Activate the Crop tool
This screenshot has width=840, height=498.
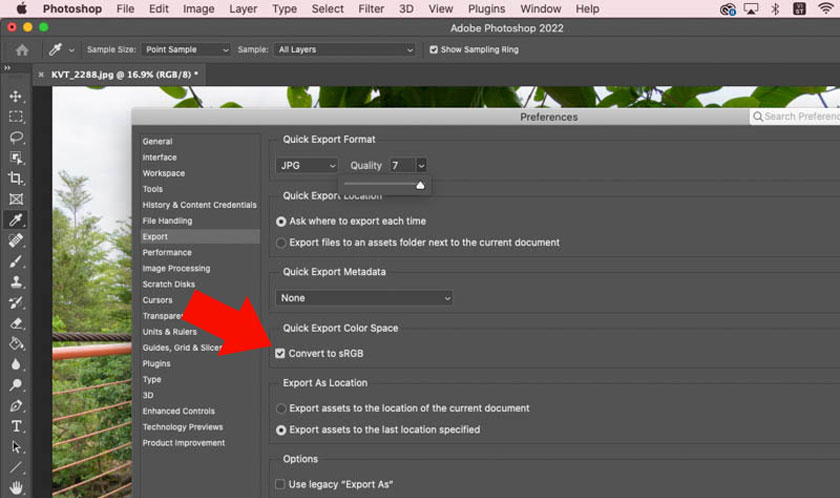coord(16,179)
